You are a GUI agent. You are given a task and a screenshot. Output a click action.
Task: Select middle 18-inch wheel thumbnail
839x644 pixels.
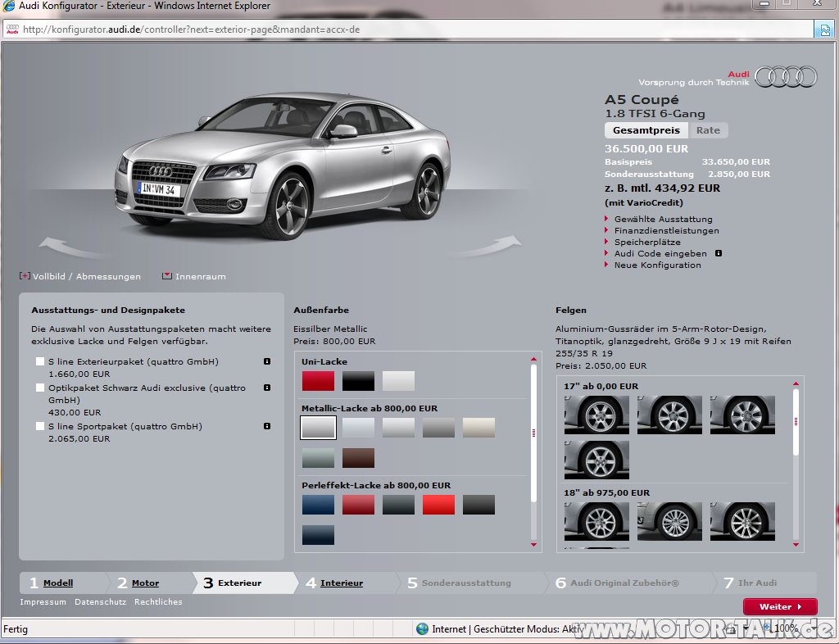point(669,521)
